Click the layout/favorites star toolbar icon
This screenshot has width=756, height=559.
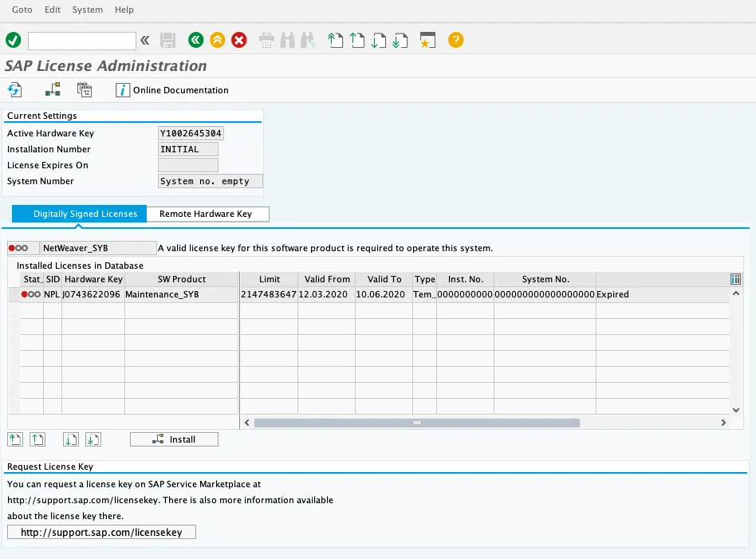tap(428, 40)
